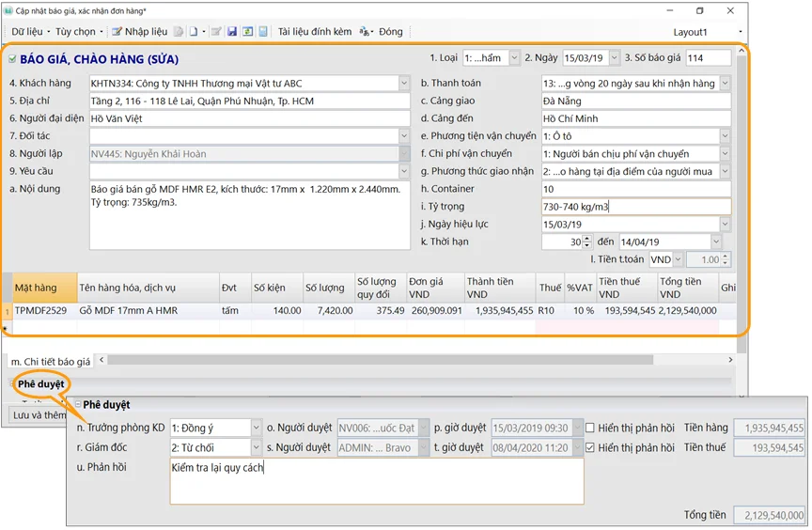Click into the Phản hồi feedback text box

pos(376,481)
